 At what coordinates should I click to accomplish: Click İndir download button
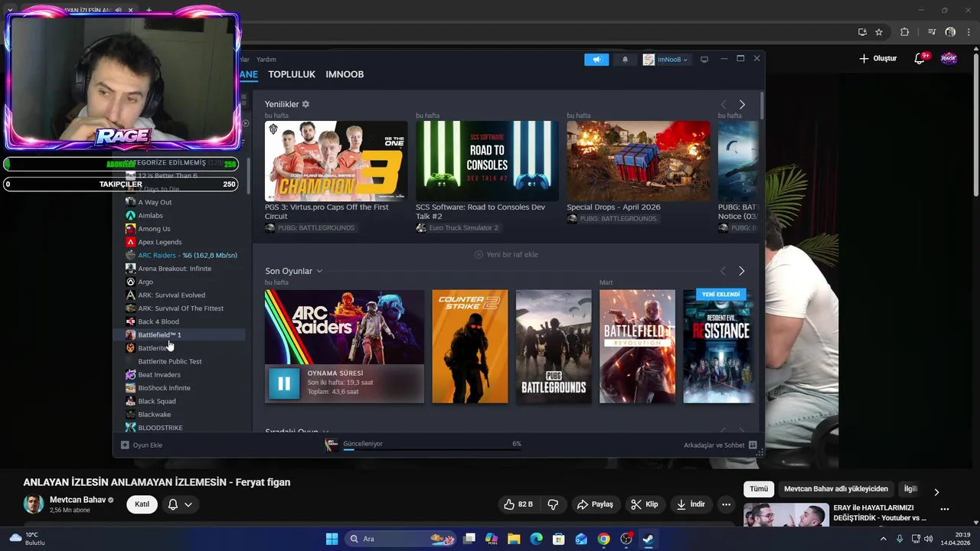[691, 504]
